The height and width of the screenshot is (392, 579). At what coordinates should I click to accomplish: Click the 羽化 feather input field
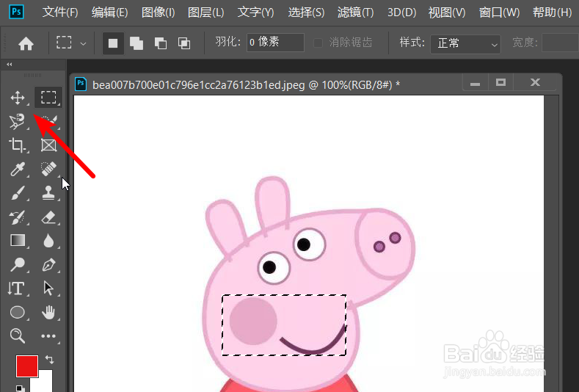pyautogui.click(x=275, y=43)
